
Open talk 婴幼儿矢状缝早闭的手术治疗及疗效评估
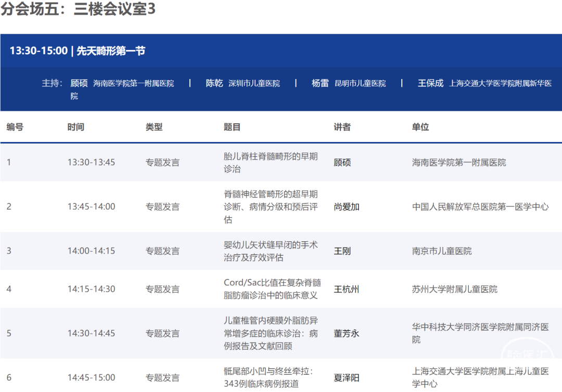pyautogui.click(x=271, y=251)
